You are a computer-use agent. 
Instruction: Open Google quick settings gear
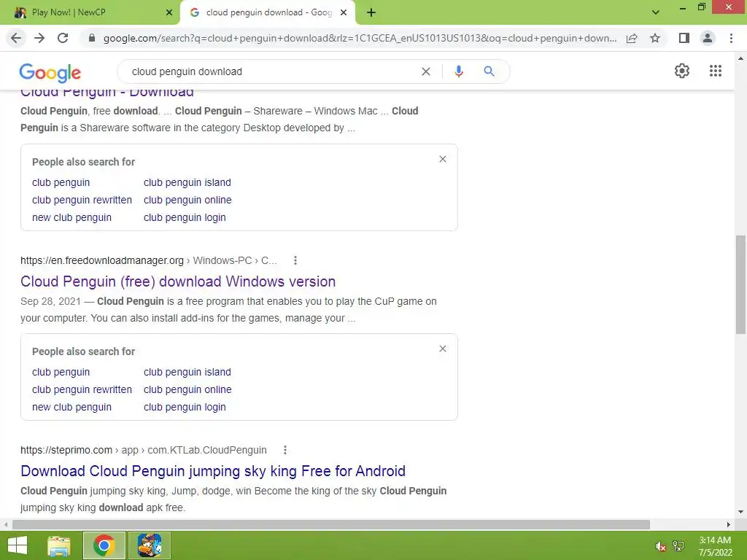(x=682, y=71)
